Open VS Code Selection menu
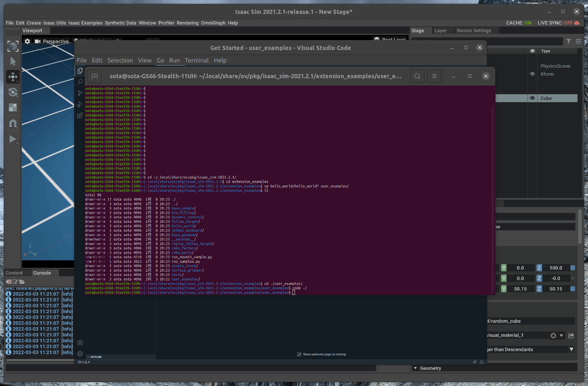This screenshot has width=588, height=386. tap(120, 61)
